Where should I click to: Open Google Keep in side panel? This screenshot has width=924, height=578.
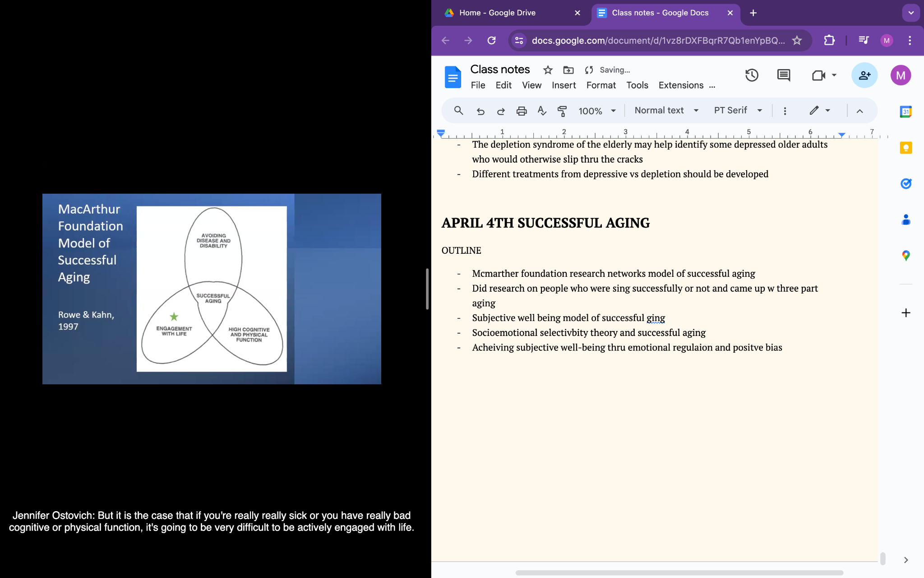coord(906,148)
